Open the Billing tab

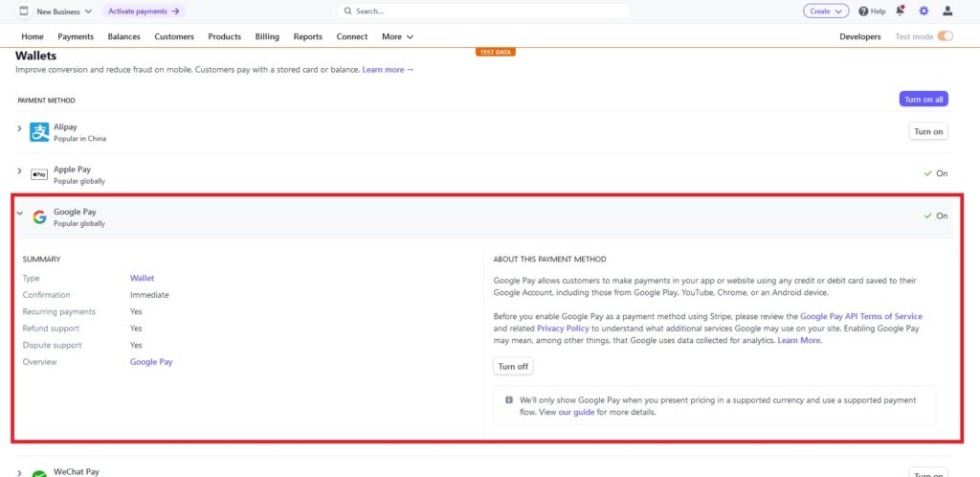[x=267, y=37]
